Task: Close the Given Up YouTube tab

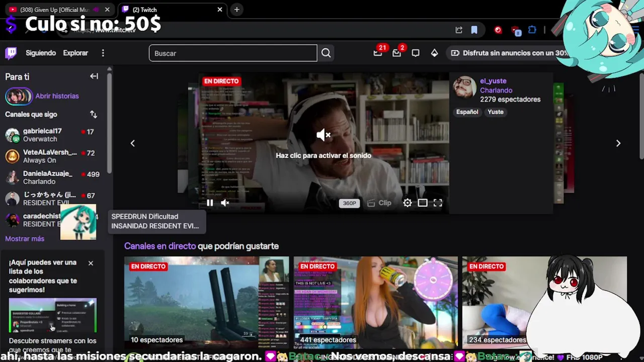Action: (x=107, y=10)
